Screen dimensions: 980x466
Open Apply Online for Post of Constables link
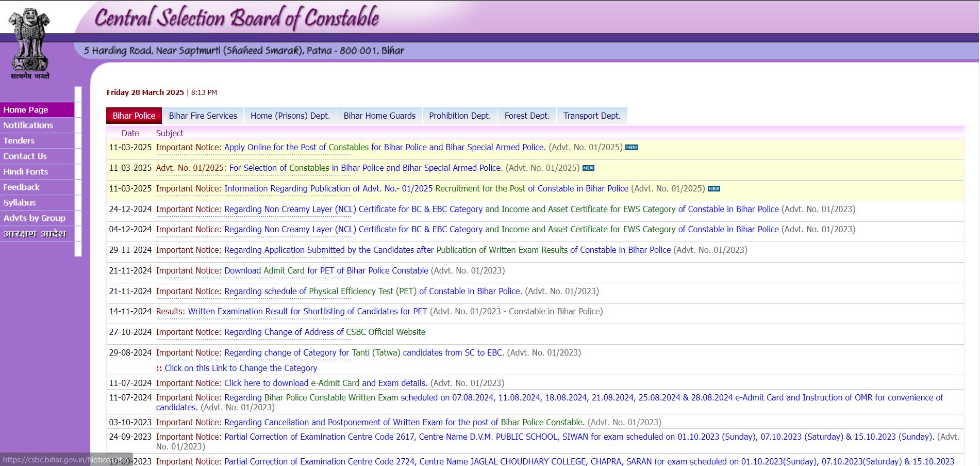(385, 147)
